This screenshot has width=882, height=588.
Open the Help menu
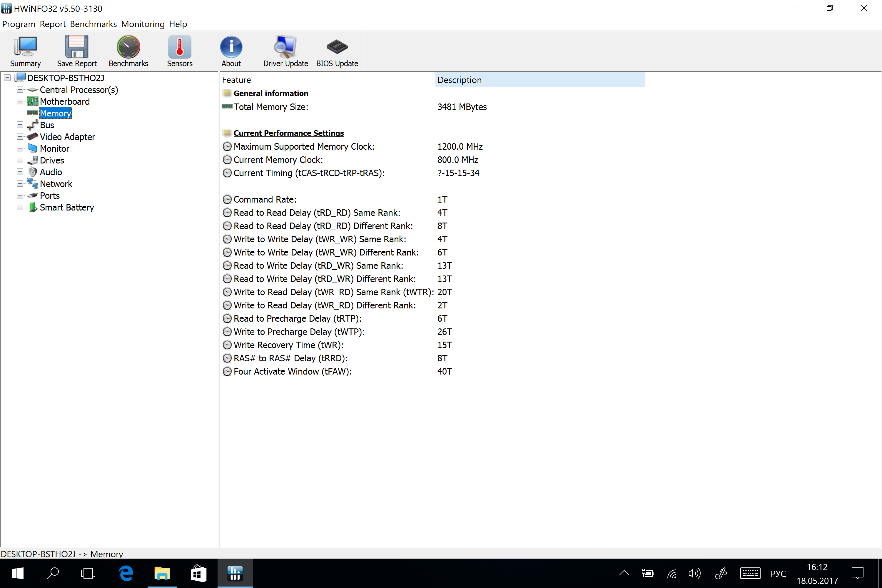(178, 24)
